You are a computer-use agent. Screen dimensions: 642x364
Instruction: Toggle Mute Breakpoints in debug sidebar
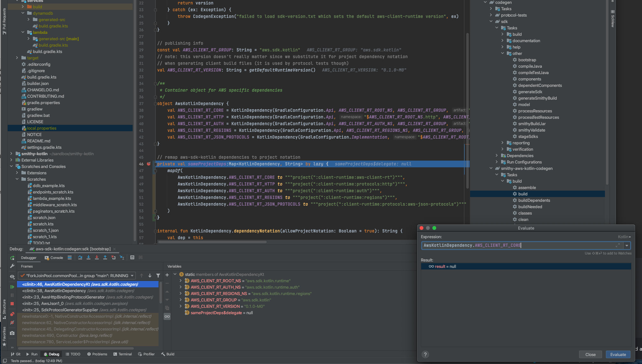12,322
